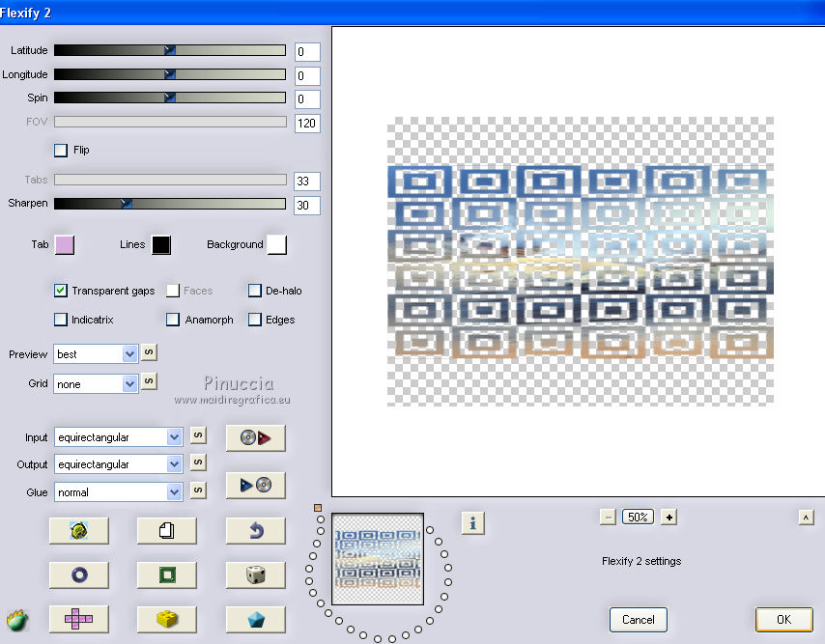Click the 'S' button beside Grid dropdown
Screen dimensions: 825x644
tap(149, 381)
